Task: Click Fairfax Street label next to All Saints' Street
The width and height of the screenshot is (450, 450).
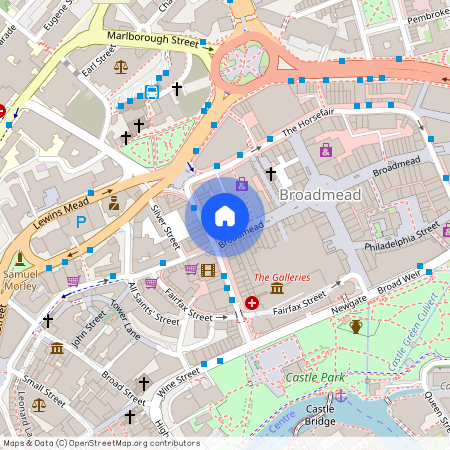Action: point(188,306)
